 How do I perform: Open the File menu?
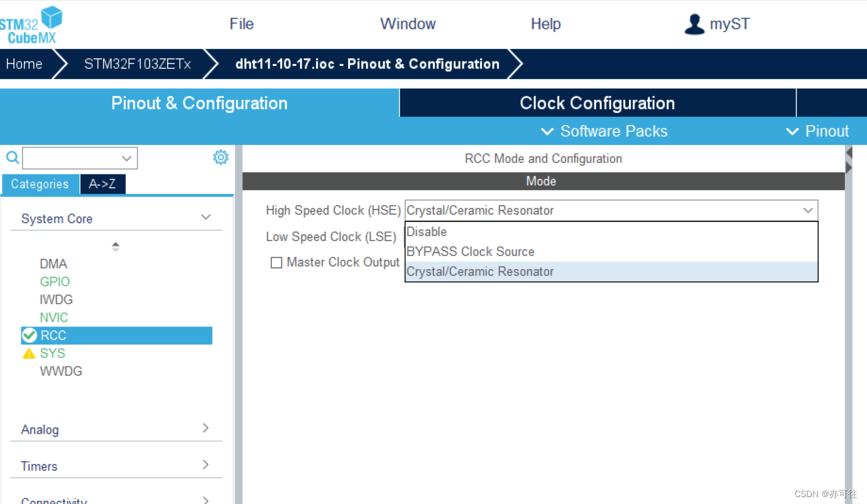click(242, 24)
